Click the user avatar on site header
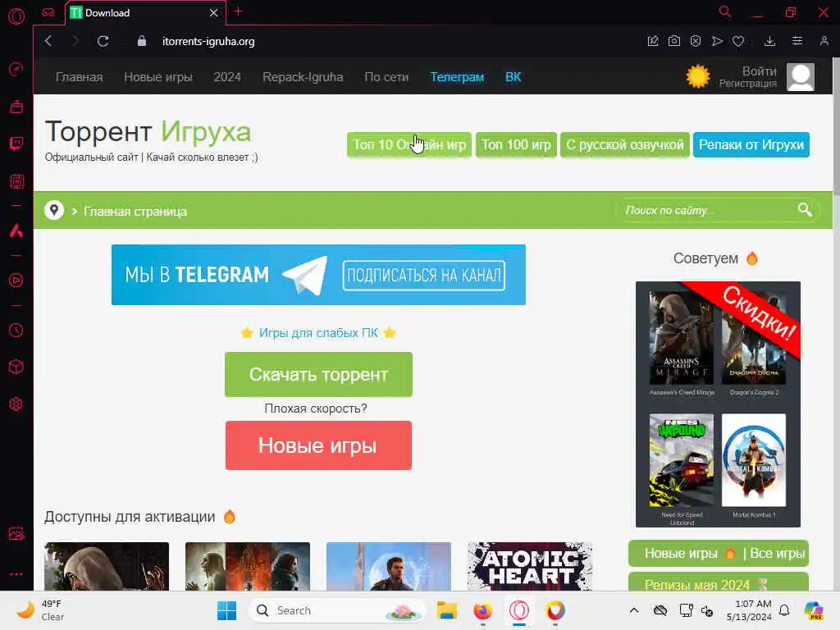840x630 pixels. point(801,76)
